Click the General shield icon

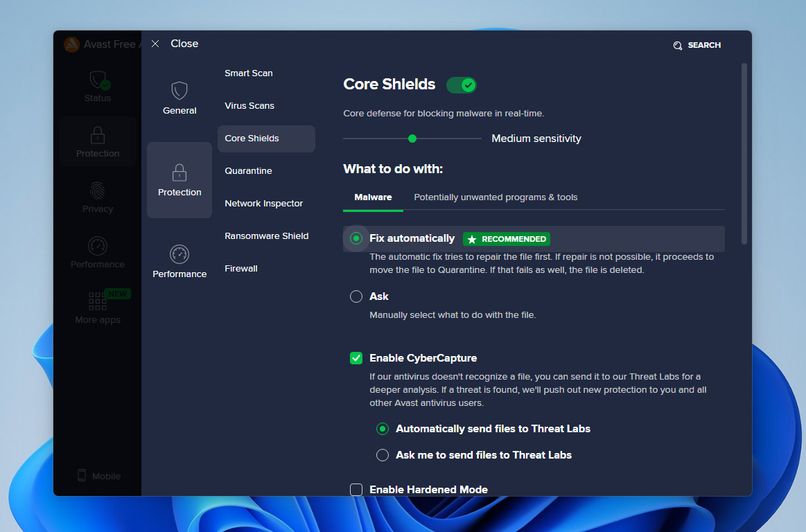pos(179,91)
